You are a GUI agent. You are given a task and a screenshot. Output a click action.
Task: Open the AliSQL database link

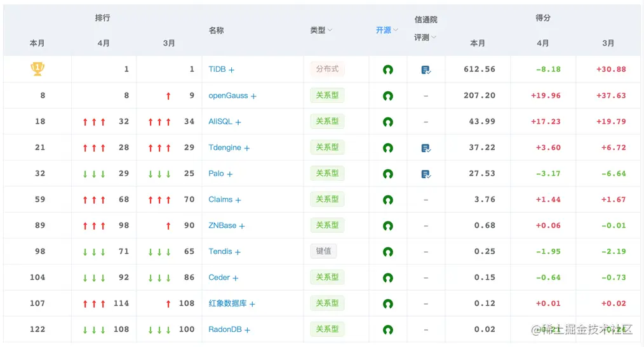coord(220,121)
